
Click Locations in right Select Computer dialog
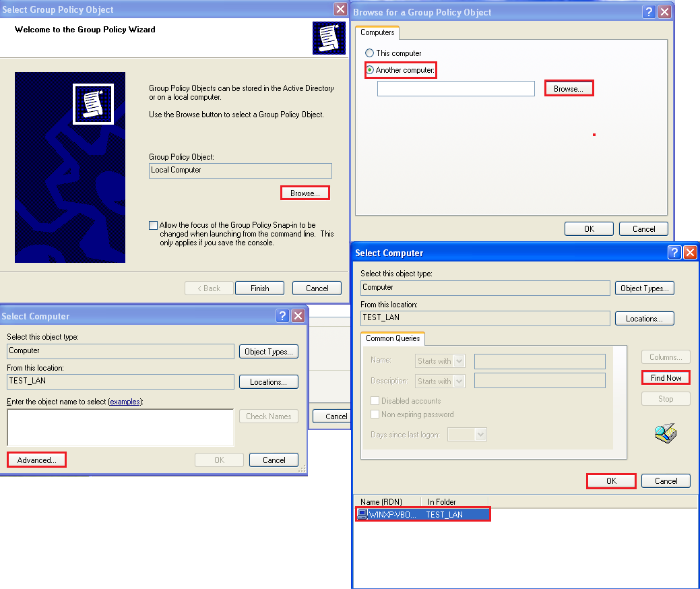(x=645, y=318)
